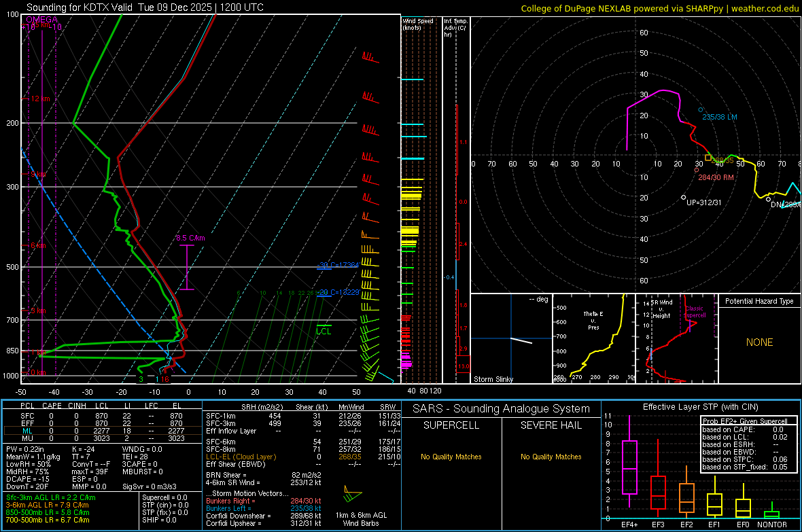Click the 'Supercell = 0.0' value
The height and width of the screenshot is (532, 802).
pos(164,497)
